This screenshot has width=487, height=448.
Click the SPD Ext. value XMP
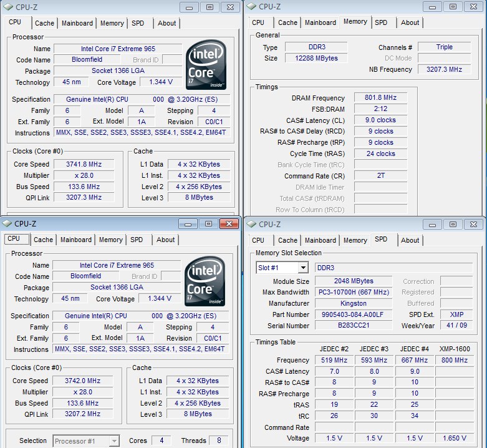pyautogui.click(x=456, y=314)
